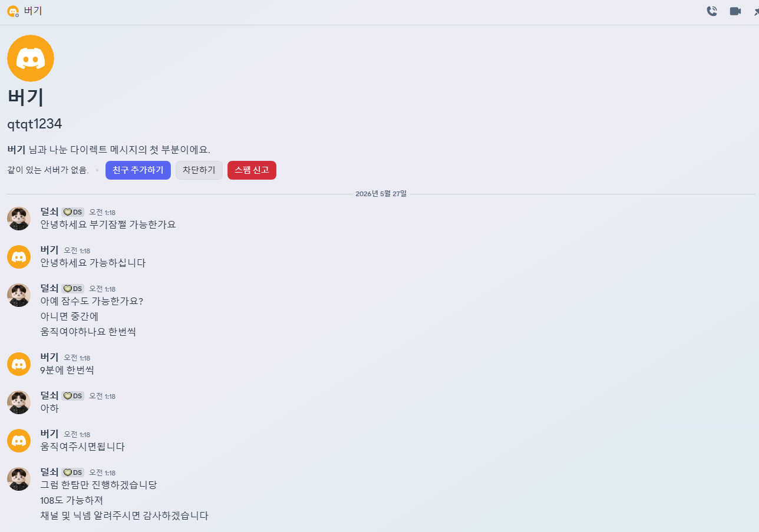Image resolution: width=759 pixels, height=532 pixels.
Task: Click 스팸 신고 button
Action: tap(252, 170)
